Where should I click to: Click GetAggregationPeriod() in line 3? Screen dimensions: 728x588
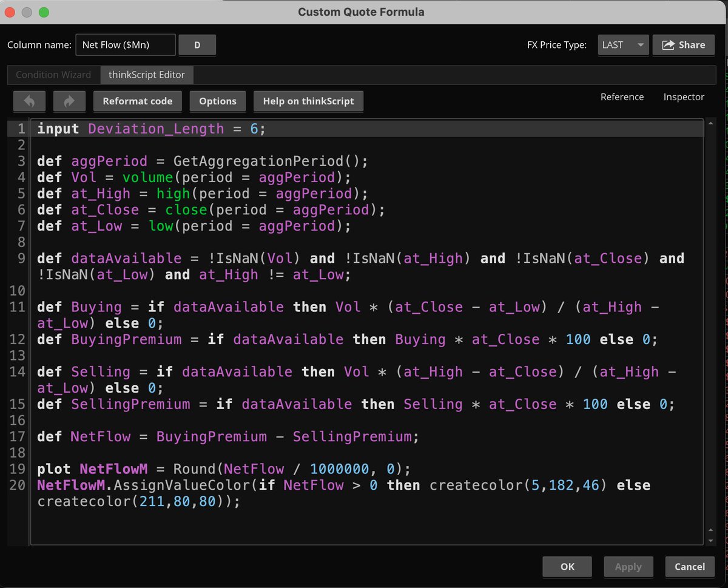point(271,161)
